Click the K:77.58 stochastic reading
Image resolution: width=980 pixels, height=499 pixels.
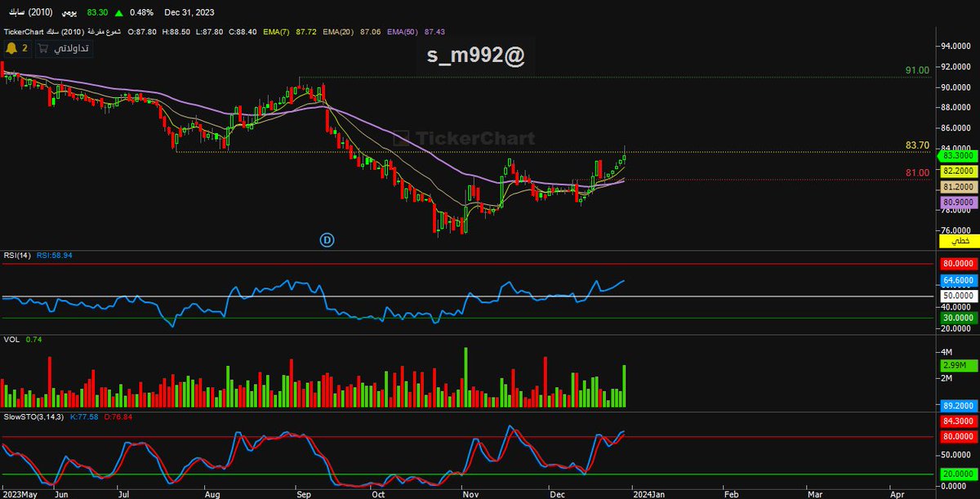tap(84, 418)
